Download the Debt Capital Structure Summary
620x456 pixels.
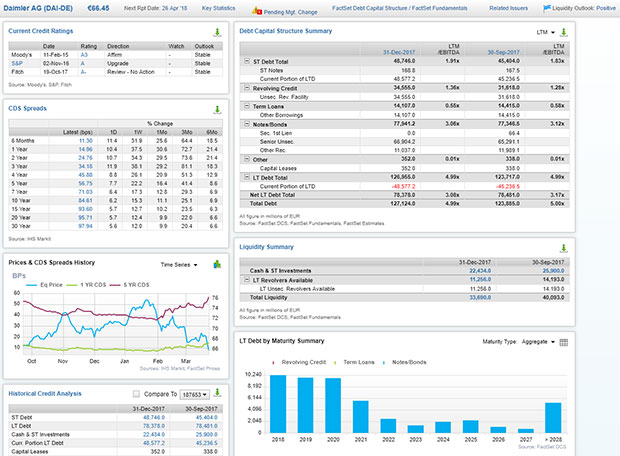tap(564, 32)
